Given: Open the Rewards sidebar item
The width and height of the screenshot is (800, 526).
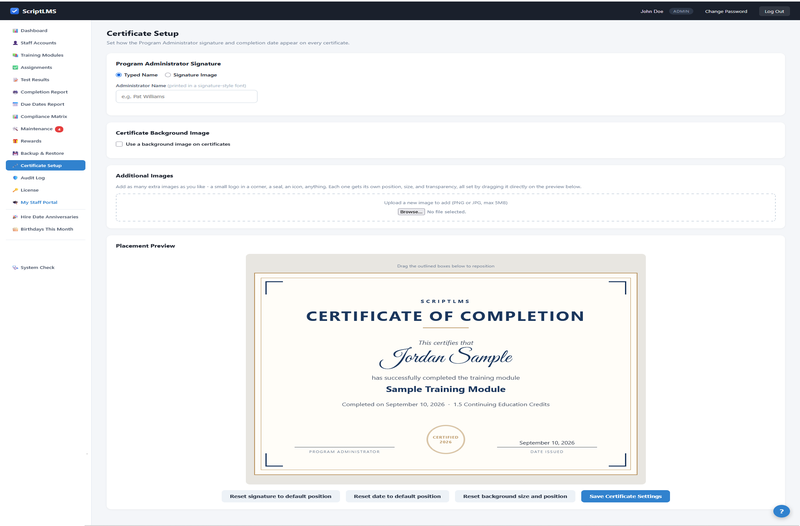Looking at the screenshot, I should 45,141.
